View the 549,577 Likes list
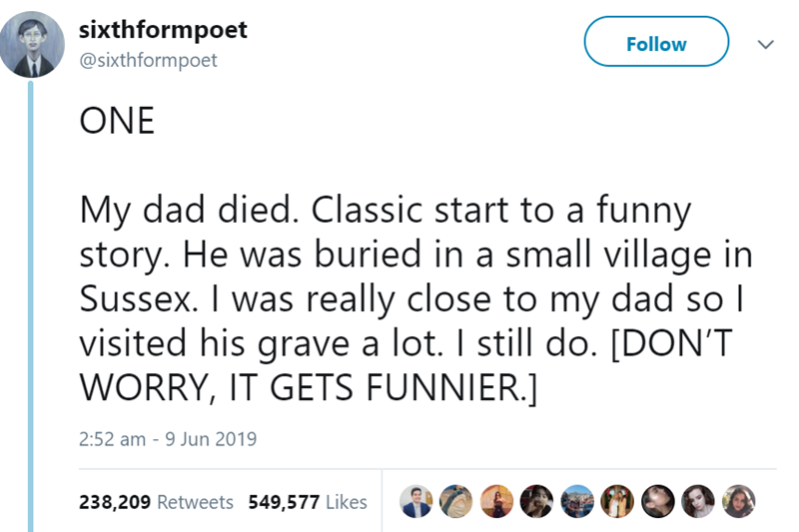799x532 pixels. click(308, 502)
